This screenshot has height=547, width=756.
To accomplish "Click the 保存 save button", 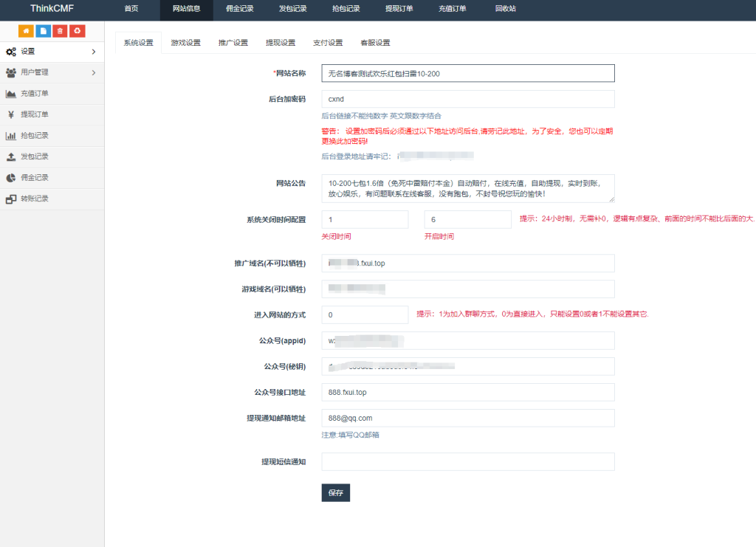I will click(x=335, y=492).
